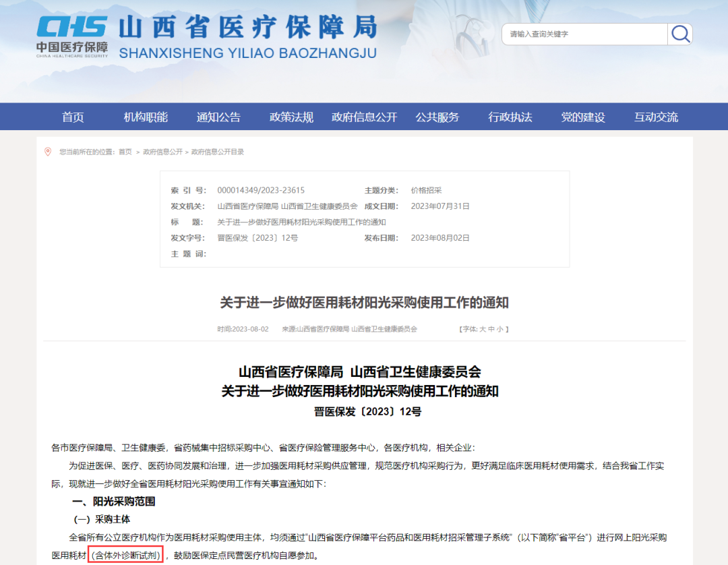Open the 机构职能 navigation item

(146, 117)
